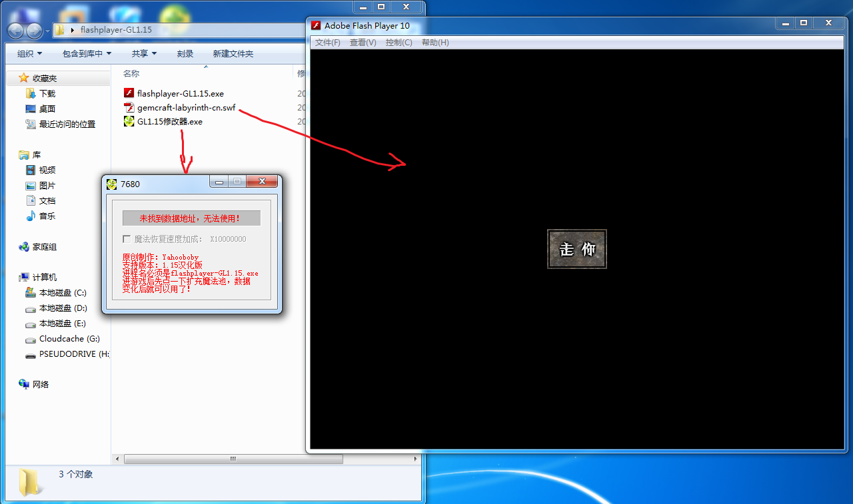Open the 视频 library

(x=47, y=170)
